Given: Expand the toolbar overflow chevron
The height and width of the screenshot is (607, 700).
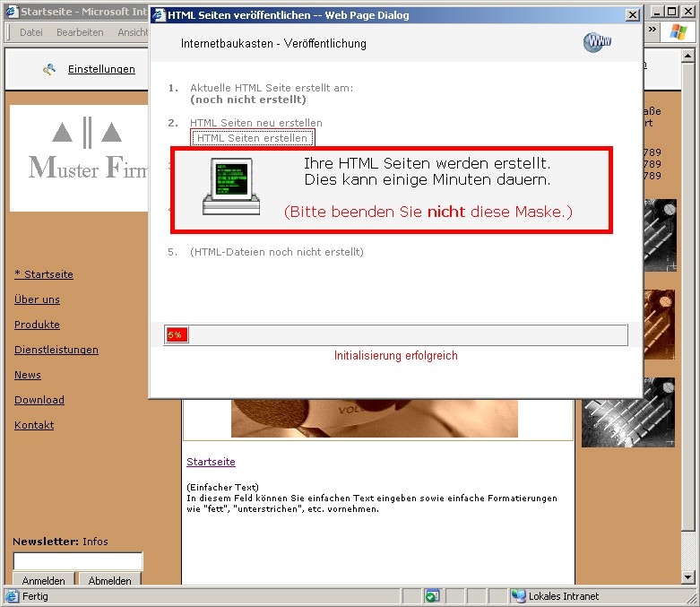Looking at the screenshot, I should 652,31.
